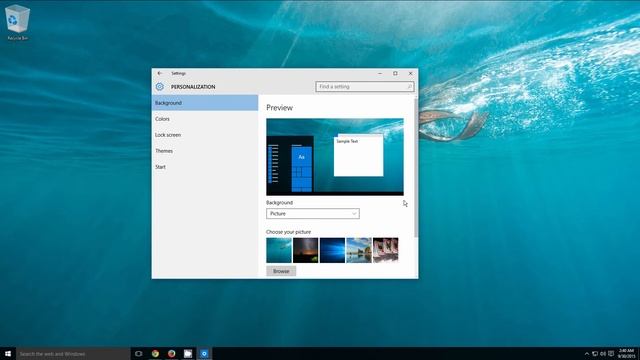Close the Settings window
640x360 pixels.
tap(410, 73)
